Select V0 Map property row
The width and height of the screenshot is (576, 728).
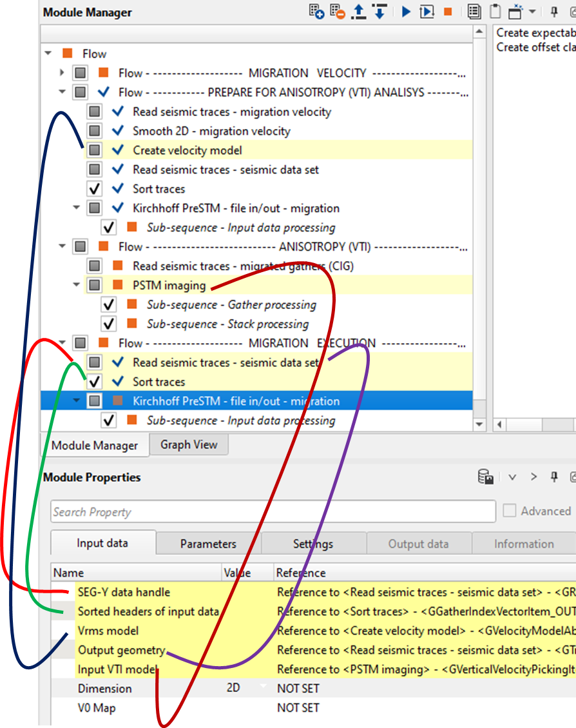click(313, 707)
